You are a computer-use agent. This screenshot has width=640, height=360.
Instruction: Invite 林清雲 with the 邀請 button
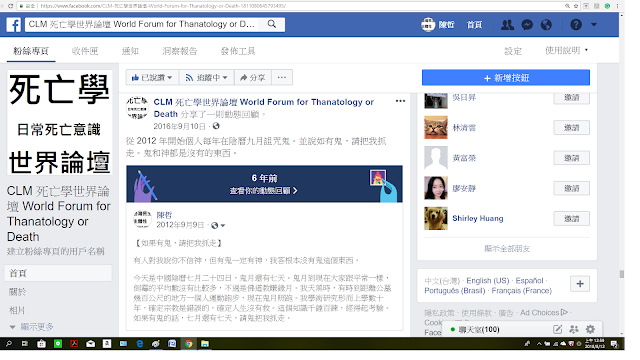click(x=571, y=128)
